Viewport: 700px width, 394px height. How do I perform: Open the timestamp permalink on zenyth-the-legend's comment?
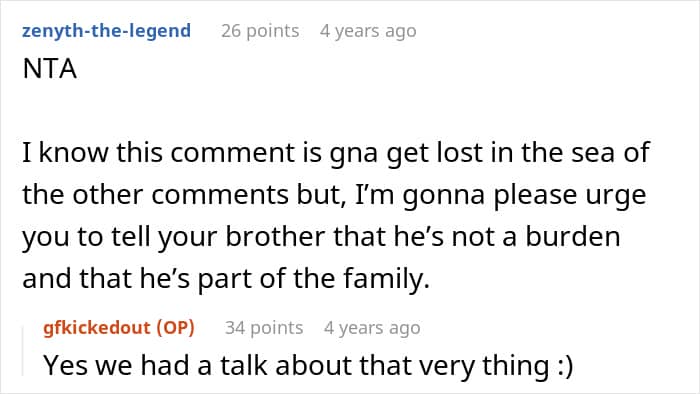coord(368,31)
